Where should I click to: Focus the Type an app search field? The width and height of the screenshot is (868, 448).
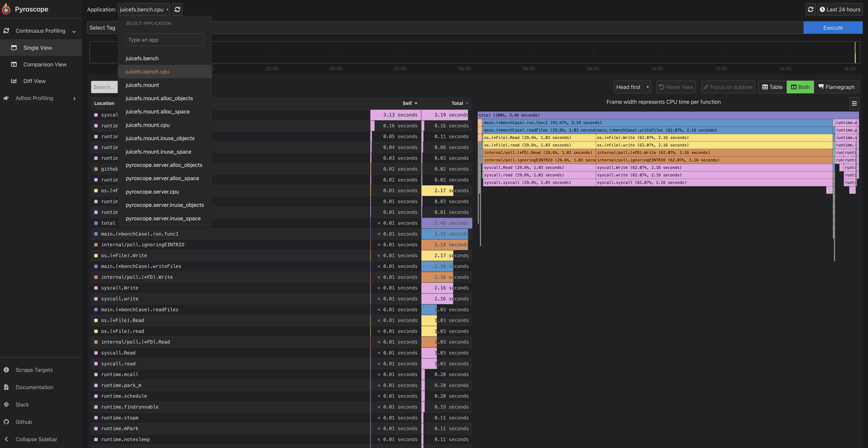pyautogui.click(x=165, y=40)
